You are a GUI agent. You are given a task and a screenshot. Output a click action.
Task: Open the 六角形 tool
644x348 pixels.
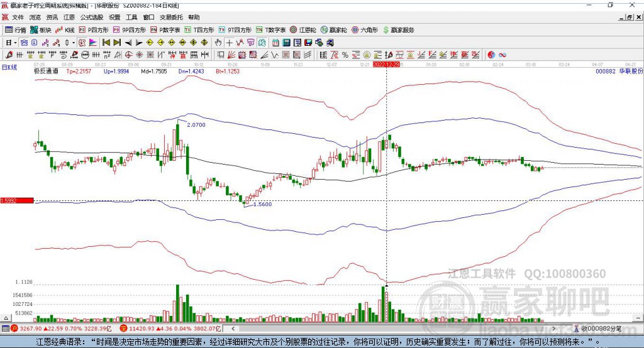(365, 30)
